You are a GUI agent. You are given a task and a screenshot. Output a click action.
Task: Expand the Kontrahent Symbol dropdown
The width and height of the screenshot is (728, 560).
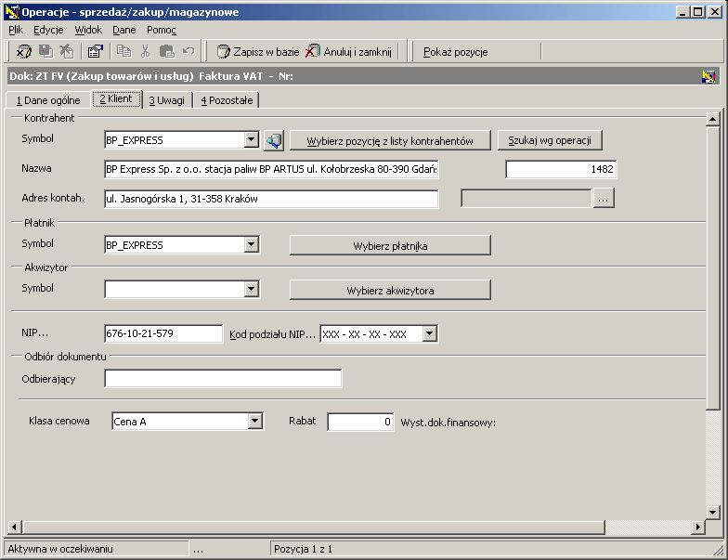tap(251, 139)
